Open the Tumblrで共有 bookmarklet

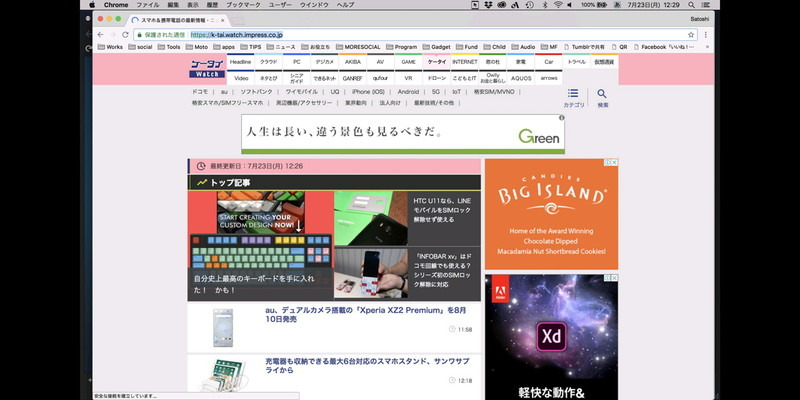(x=585, y=47)
